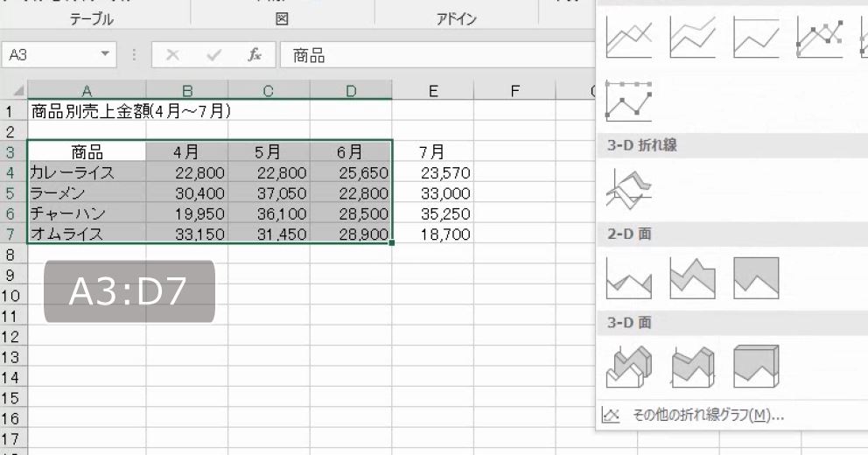Pick 2-D 100% stacked area chart icon
This screenshot has width=868, height=455.
756,278
